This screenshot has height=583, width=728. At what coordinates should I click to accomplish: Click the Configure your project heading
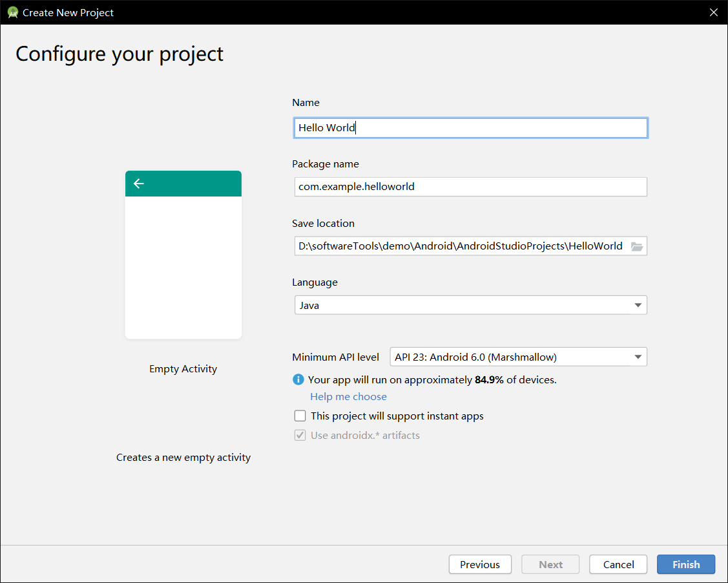pos(120,54)
